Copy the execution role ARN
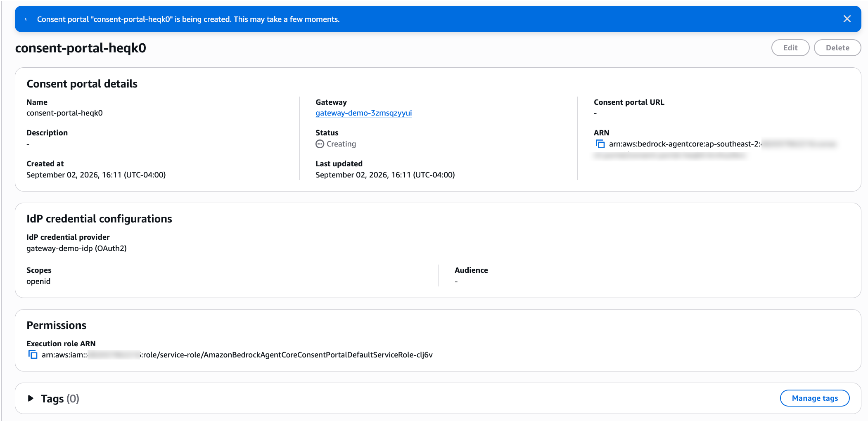Viewport: 868px width, 421px height. [x=33, y=355]
